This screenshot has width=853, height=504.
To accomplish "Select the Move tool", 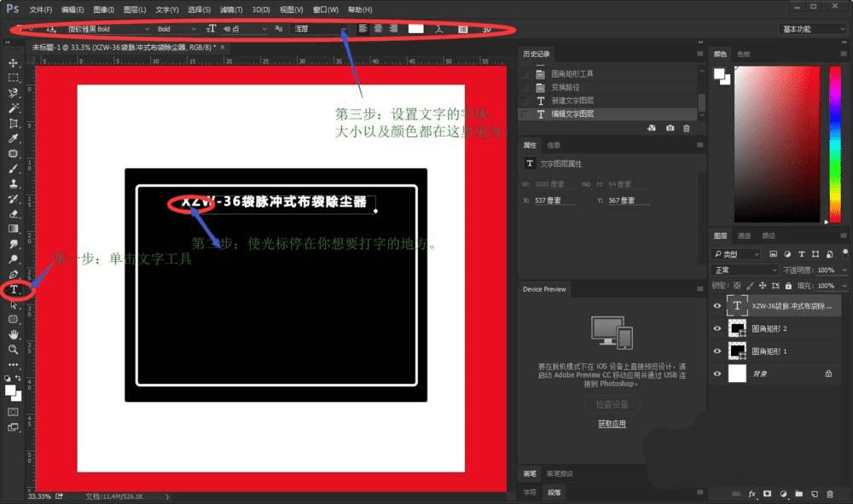I will click(x=13, y=63).
